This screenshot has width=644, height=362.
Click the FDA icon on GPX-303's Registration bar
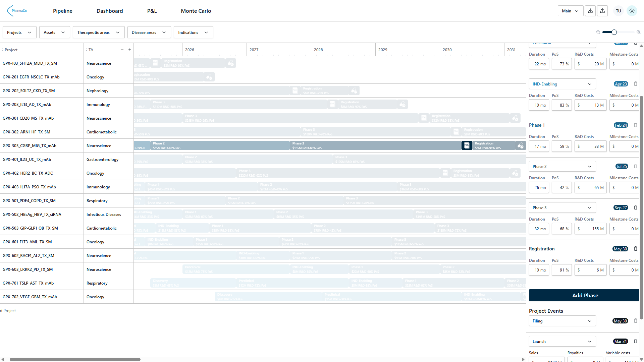click(x=467, y=145)
